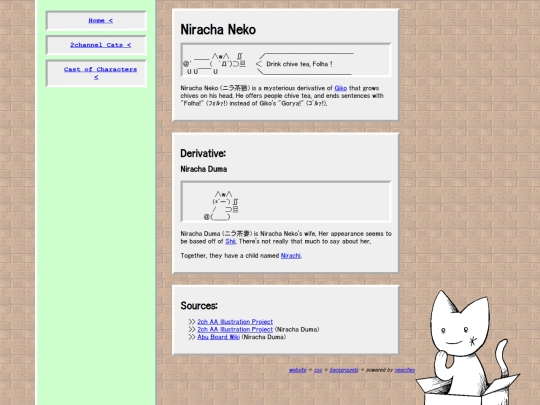
Task: Click the backgrounds footer link
Action: click(x=344, y=370)
